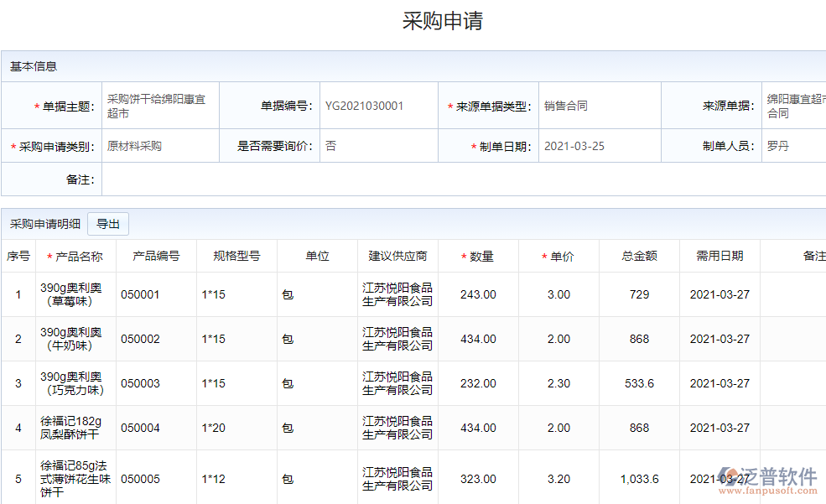Screen dimensions: 826x504
Task: Click the 数量 column header
Action: pyautogui.click(x=478, y=257)
